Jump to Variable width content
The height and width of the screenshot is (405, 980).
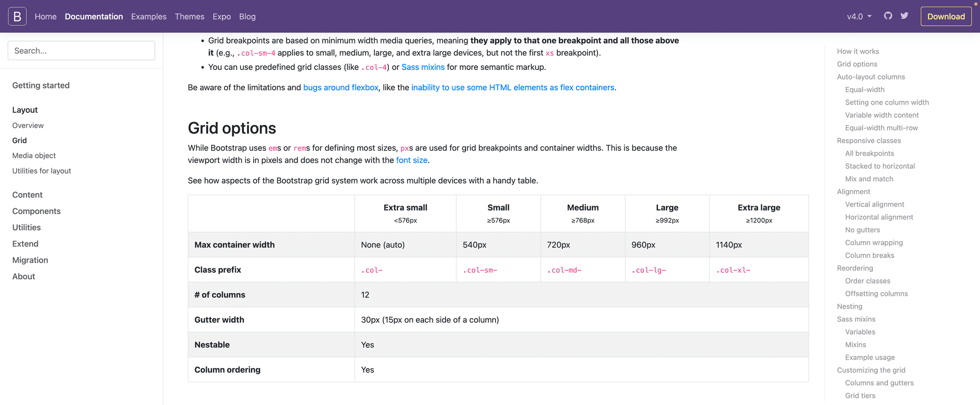click(882, 115)
